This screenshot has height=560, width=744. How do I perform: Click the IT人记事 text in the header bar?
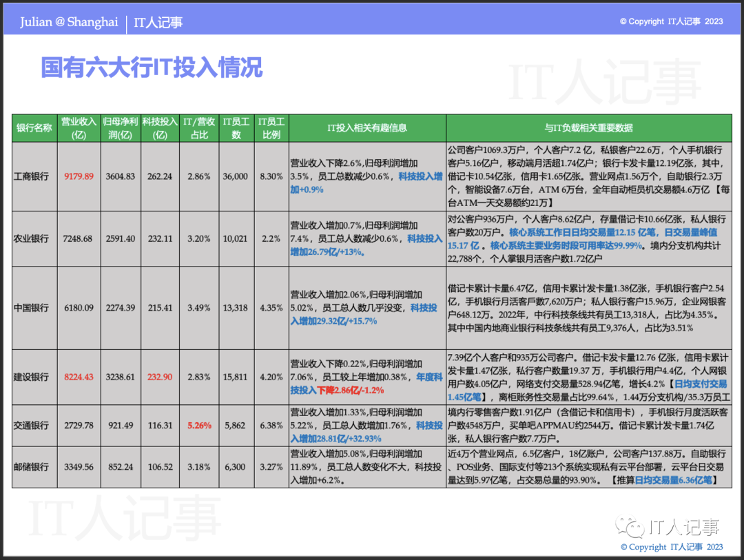point(158,22)
